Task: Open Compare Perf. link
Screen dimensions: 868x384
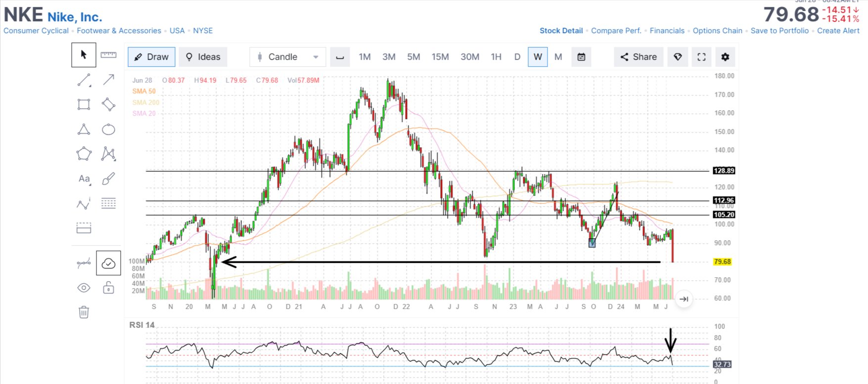Action: click(616, 31)
